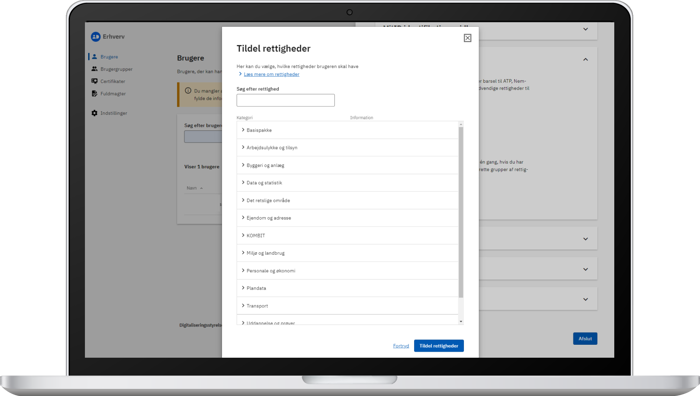Viewport: 700px width, 396px height.
Task: Expand Data og statistik category
Action: point(347,183)
